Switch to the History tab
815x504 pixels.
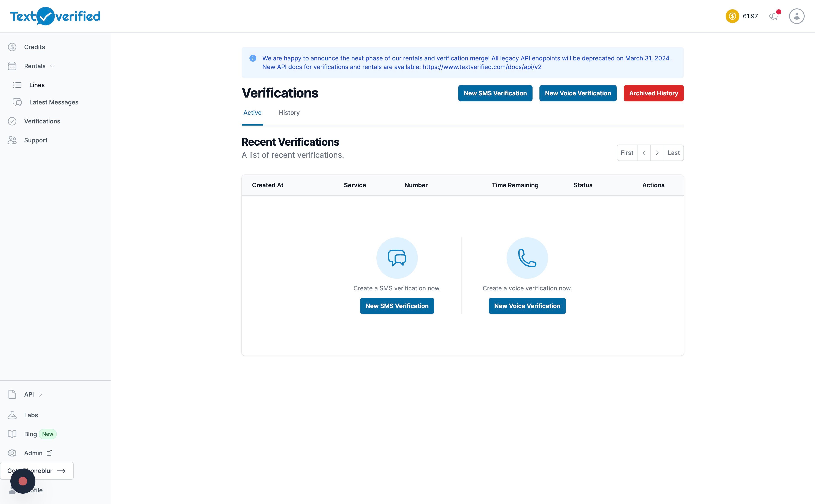pos(289,113)
